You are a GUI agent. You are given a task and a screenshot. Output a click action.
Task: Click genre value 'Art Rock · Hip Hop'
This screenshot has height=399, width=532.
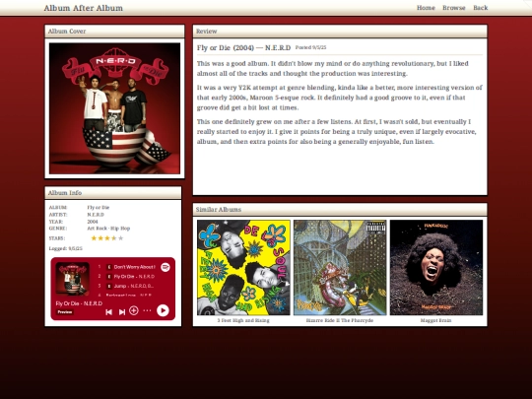point(108,229)
